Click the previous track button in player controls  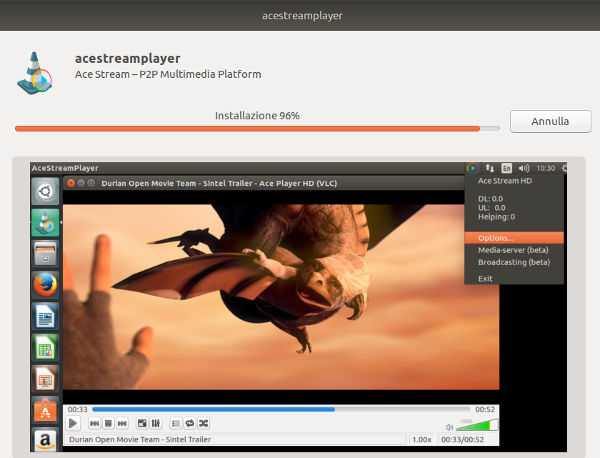click(x=94, y=423)
